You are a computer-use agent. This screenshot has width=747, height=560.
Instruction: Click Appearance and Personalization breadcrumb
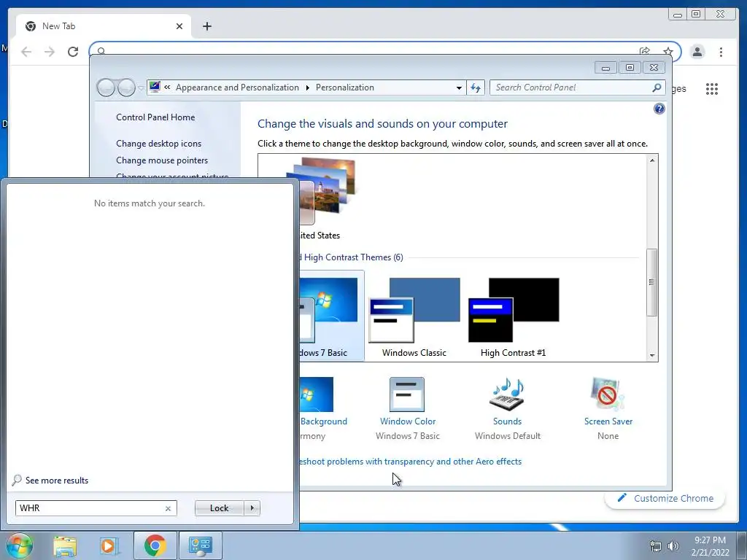(x=237, y=87)
